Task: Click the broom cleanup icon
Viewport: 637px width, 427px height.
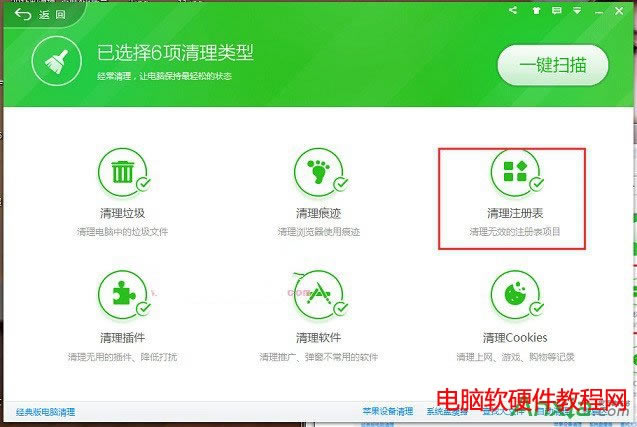Action: tap(56, 61)
